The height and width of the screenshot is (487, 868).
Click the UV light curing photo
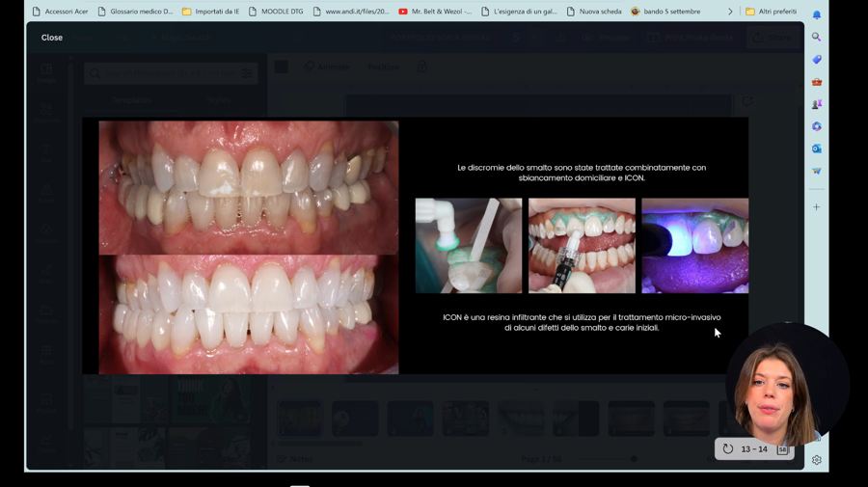(x=694, y=246)
